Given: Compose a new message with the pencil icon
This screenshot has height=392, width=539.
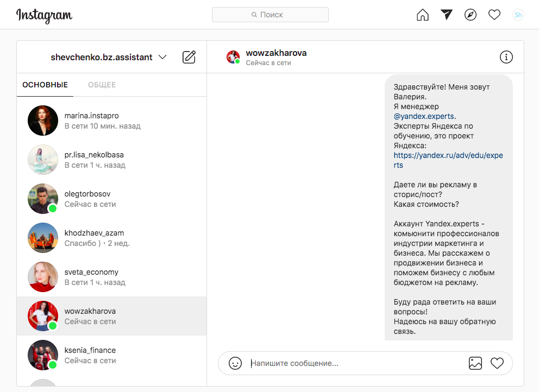Looking at the screenshot, I should pos(189,57).
